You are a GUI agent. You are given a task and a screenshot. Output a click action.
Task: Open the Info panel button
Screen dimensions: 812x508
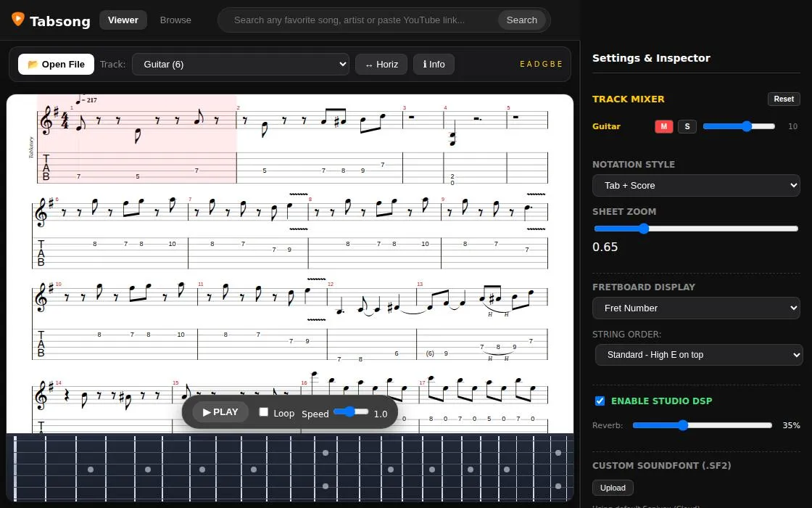coord(434,65)
